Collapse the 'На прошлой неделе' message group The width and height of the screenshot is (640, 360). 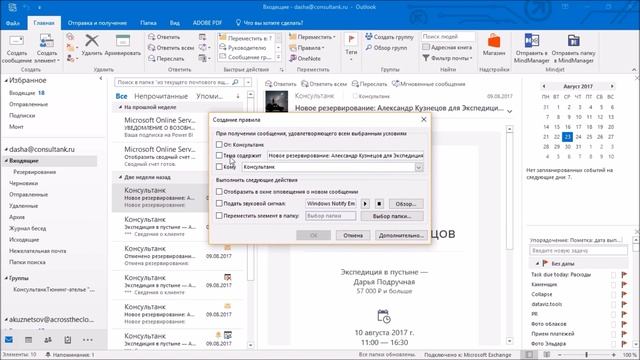click(x=120, y=107)
